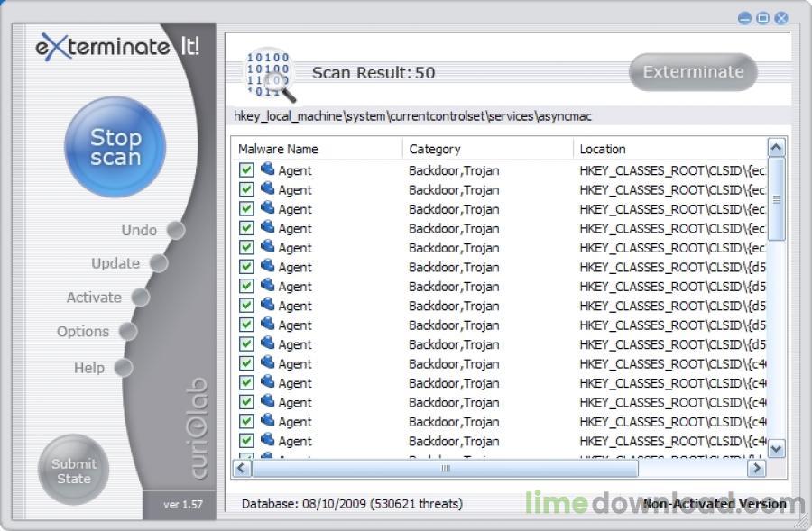
Task: Close the application window
Action: (781, 19)
